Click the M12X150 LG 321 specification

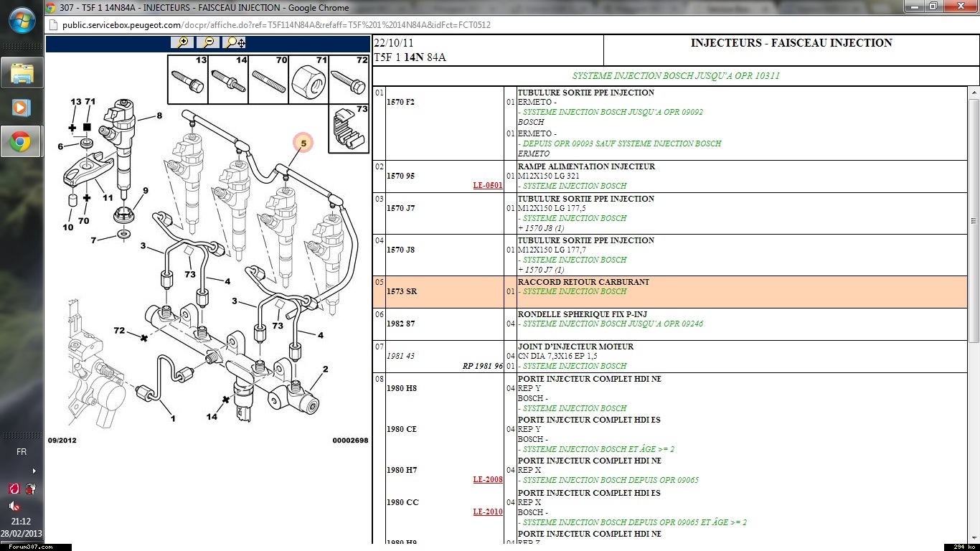point(548,176)
